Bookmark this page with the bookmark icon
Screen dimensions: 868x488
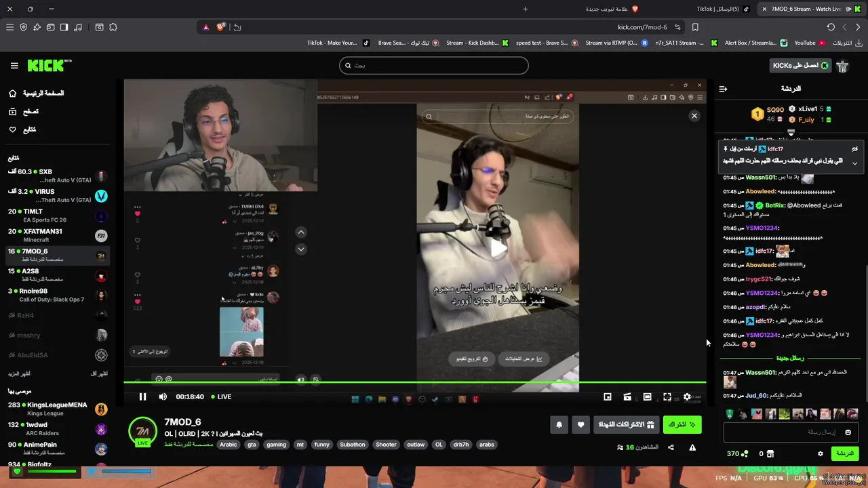pos(695,27)
